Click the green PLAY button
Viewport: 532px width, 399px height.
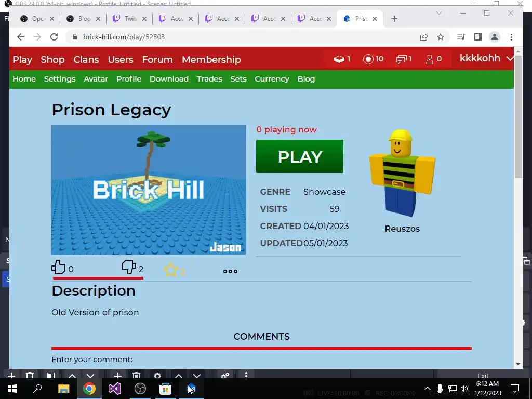(300, 156)
